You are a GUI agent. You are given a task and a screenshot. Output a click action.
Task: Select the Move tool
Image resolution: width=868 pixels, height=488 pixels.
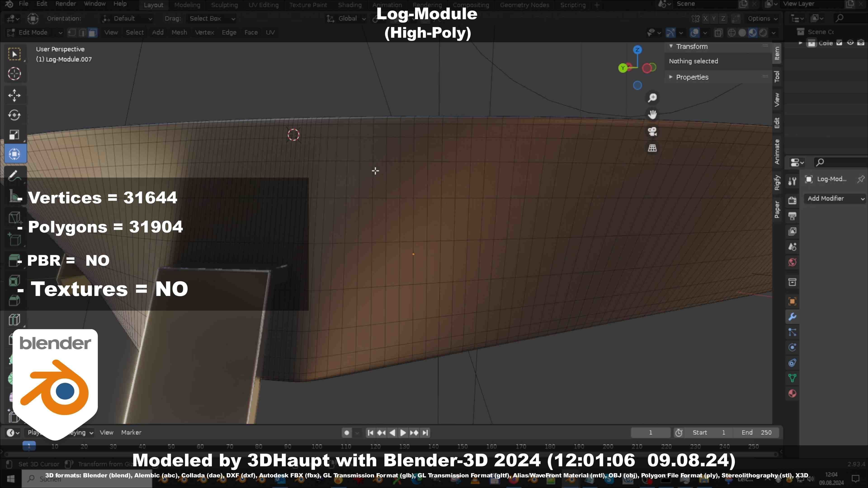click(14, 95)
